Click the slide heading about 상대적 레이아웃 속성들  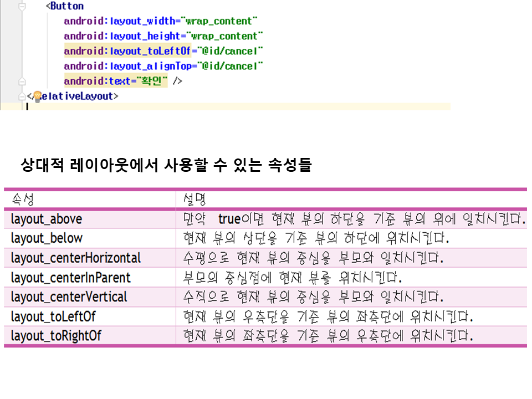[x=166, y=165]
